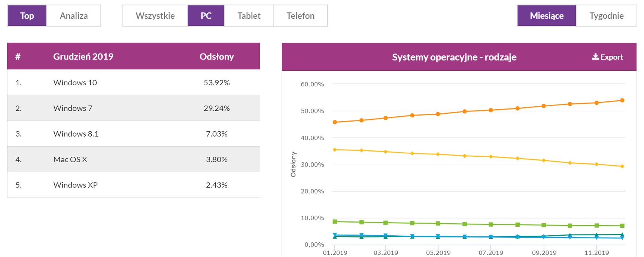Click the last orange data point
Screen dimensions: 644x257
(622, 100)
